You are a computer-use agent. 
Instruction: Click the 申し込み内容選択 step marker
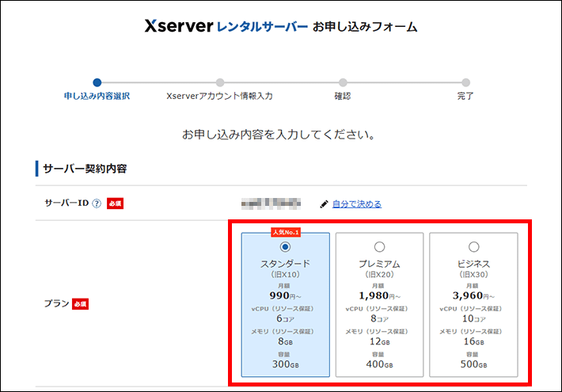pos(97,82)
